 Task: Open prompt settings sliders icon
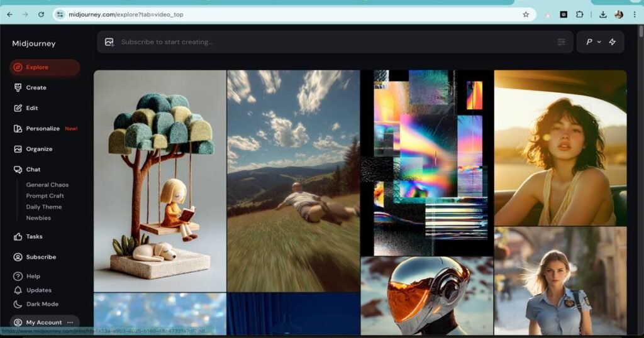561,42
